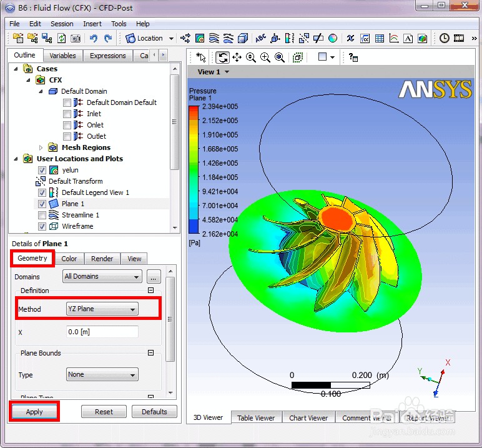Activate the viewer Select arrow tool

(x=201, y=57)
